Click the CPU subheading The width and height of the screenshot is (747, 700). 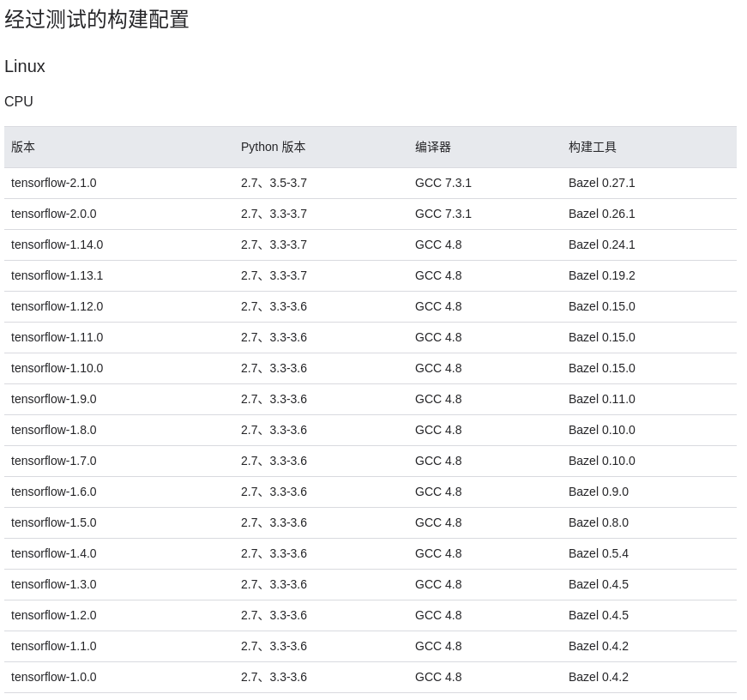tap(19, 101)
